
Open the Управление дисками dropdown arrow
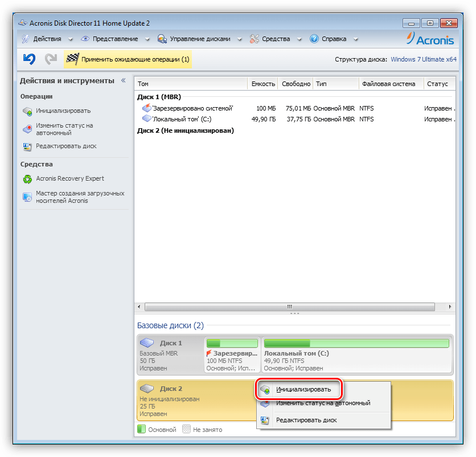tap(240, 39)
